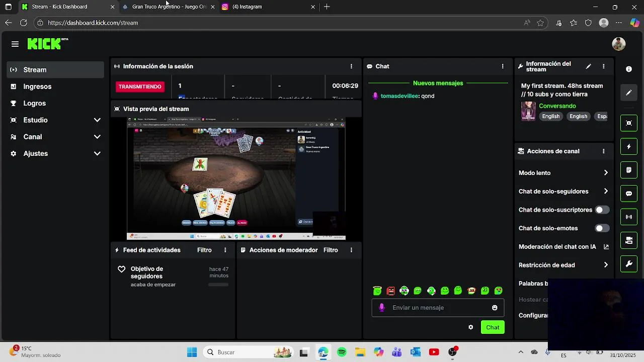Click the wrench icon in right sidebar
644x362 pixels.
point(629,263)
